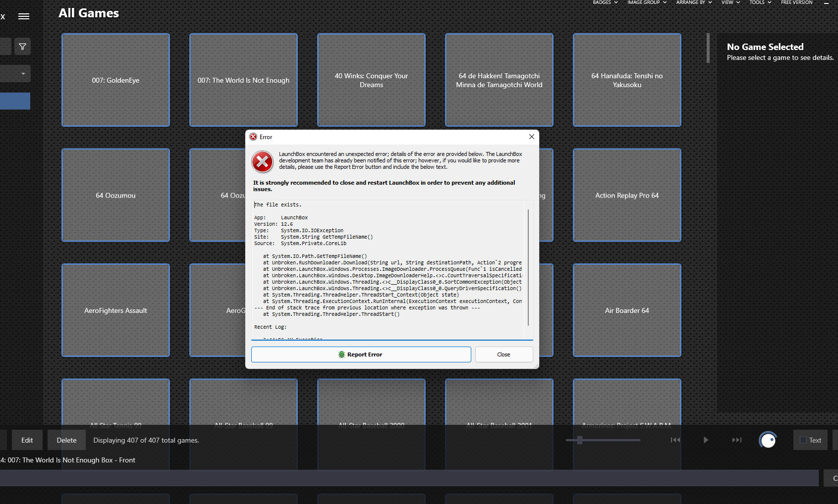Click the filter funnel icon
838x504 pixels.
point(22,47)
